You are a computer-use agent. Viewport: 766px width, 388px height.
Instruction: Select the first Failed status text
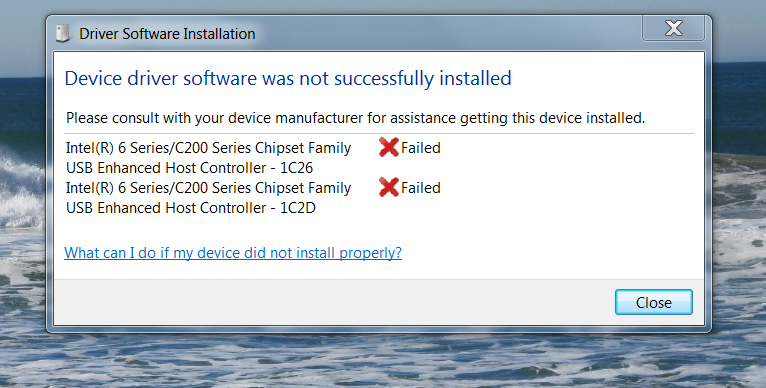click(x=421, y=148)
